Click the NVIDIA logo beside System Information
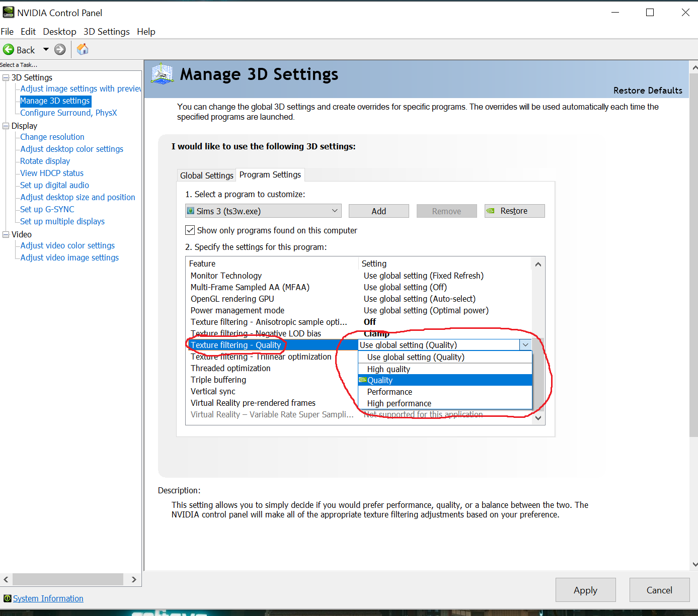698x616 pixels. tap(7, 598)
